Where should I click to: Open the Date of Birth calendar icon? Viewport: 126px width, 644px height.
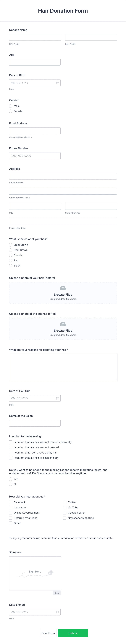[57, 83]
